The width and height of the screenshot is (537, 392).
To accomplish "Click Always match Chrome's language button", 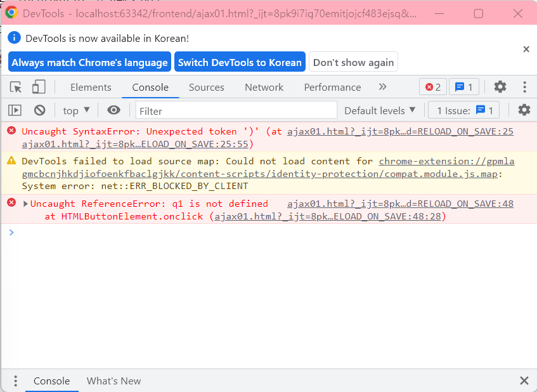I will pyautogui.click(x=89, y=62).
